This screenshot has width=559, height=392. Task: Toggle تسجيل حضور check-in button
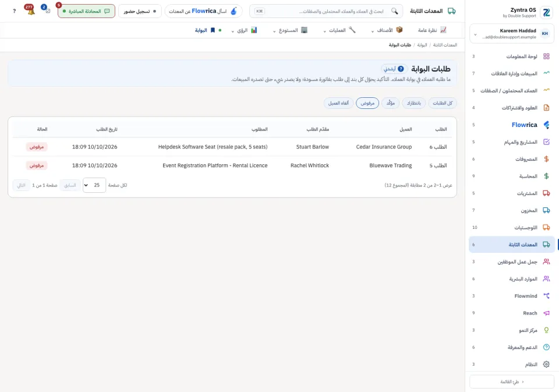coord(140,11)
